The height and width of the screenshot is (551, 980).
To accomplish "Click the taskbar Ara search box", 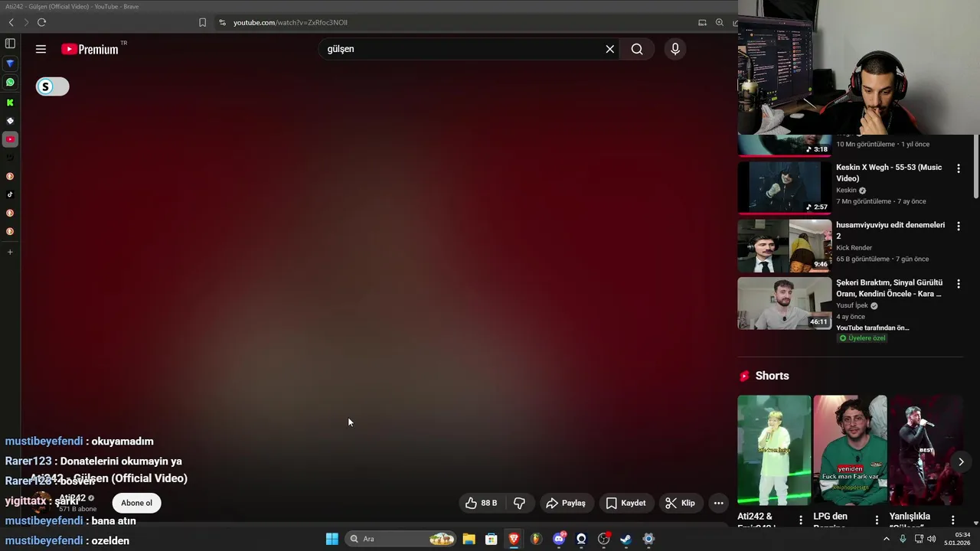I will 401,539.
